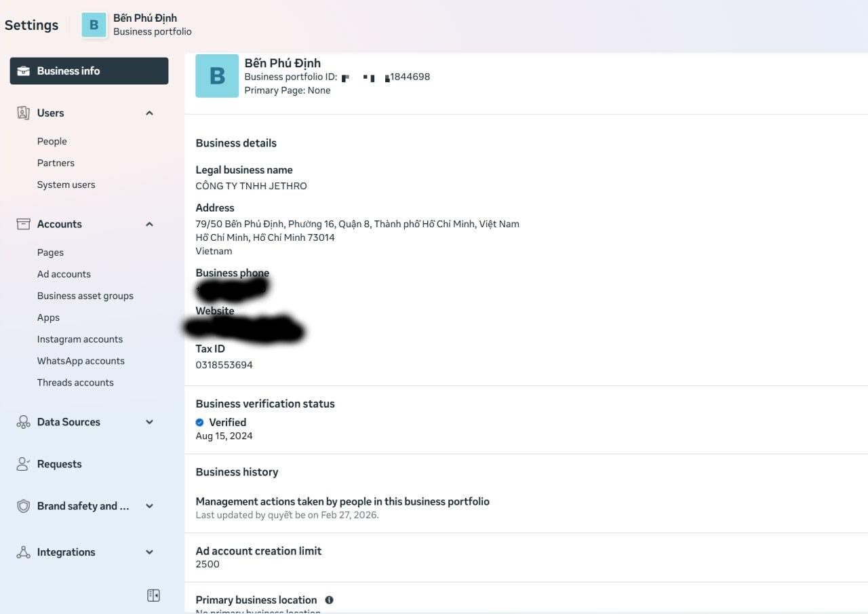
Task: Expand the Integrations chevron
Action: click(x=150, y=552)
